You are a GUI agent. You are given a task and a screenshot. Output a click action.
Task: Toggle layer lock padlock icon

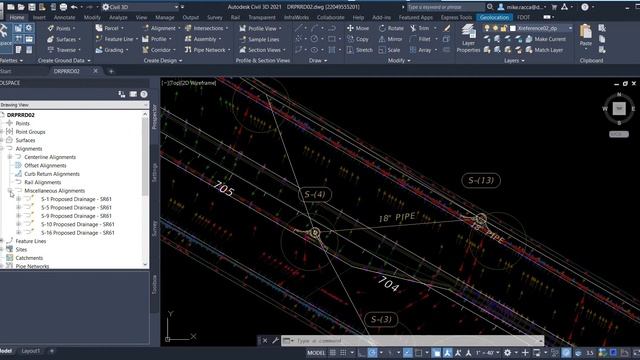coord(504,28)
